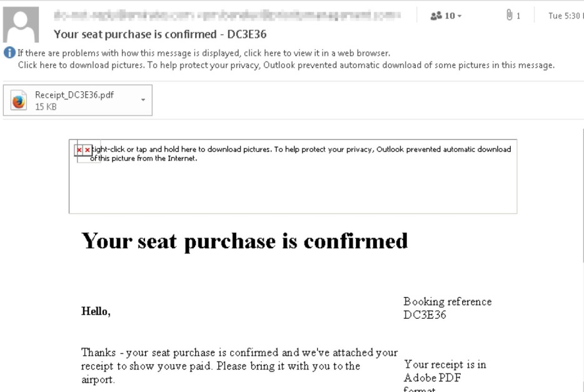This screenshot has width=584, height=392.
Task: Click here to download pictures notice
Action: pos(286,65)
